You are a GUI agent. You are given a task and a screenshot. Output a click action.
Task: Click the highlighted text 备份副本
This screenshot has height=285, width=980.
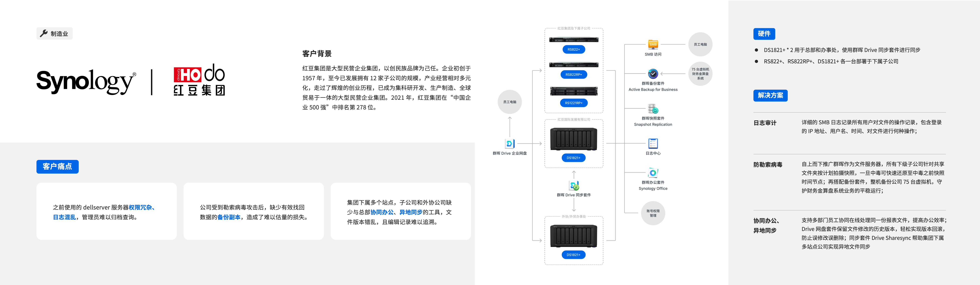[229, 217]
